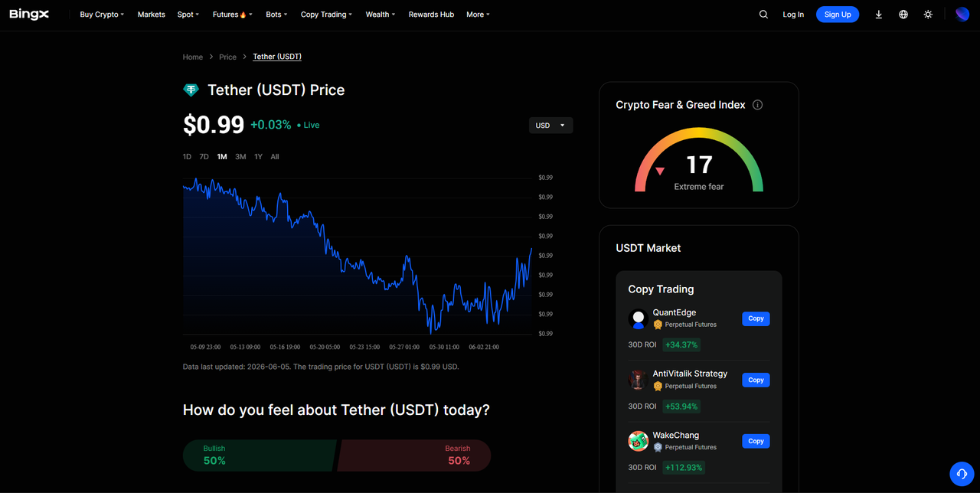Click the Fear & Greed gauge
Screen dimensions: 980x493
pyautogui.click(x=699, y=160)
